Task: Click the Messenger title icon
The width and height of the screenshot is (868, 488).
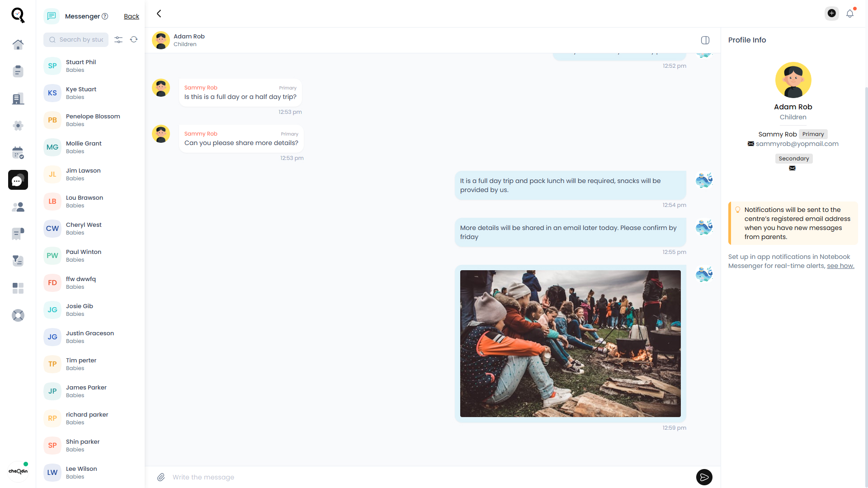Action: (x=52, y=16)
